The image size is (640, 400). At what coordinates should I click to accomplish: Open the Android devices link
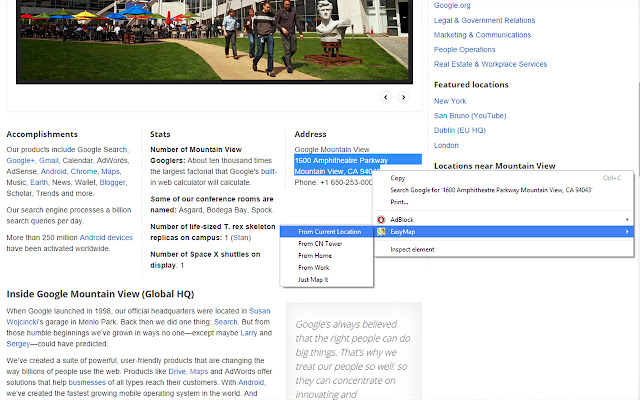pyautogui.click(x=106, y=238)
